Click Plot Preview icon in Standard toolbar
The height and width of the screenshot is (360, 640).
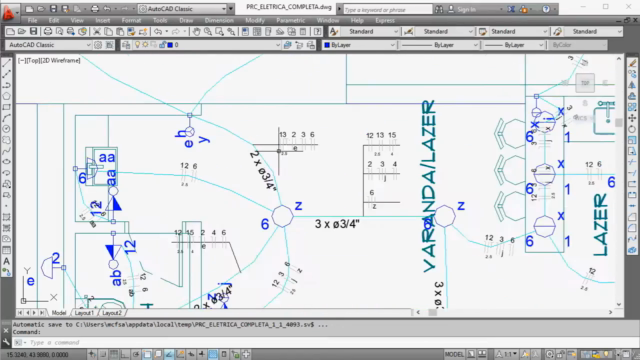point(59,31)
